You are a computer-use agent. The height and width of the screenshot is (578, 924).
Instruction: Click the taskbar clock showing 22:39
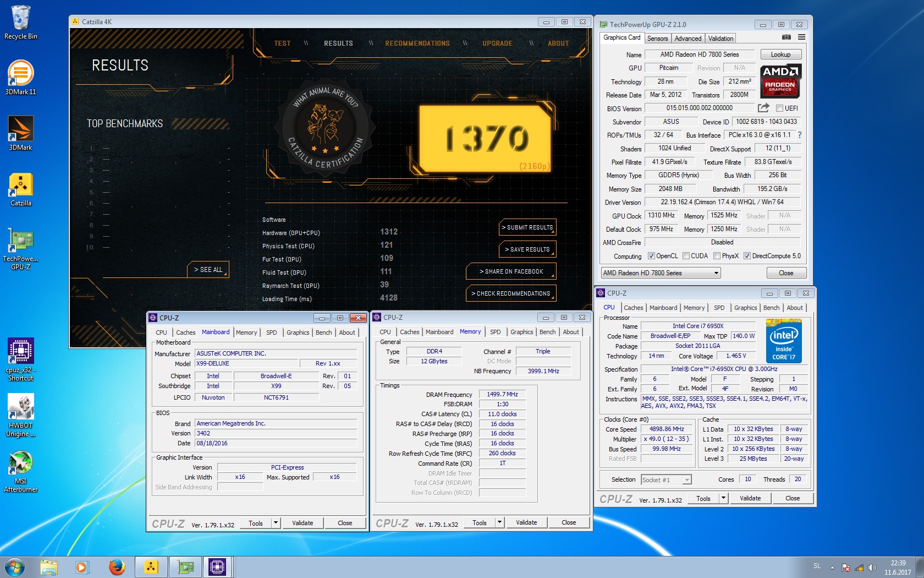(x=898, y=568)
